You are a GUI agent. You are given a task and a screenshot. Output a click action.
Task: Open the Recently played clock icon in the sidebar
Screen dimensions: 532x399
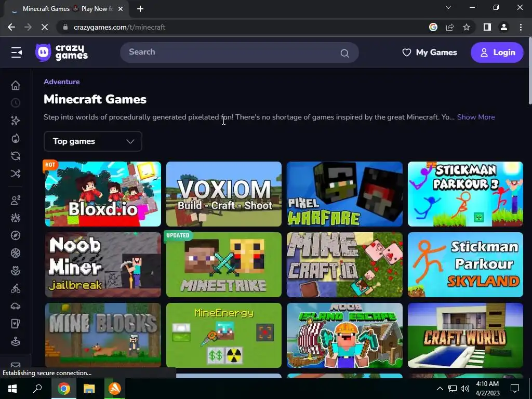coord(16,103)
